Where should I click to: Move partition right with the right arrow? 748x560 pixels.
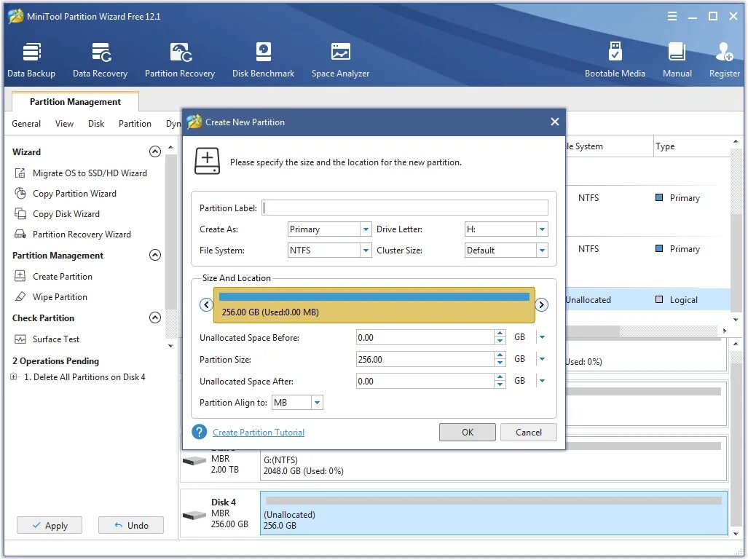pos(541,305)
